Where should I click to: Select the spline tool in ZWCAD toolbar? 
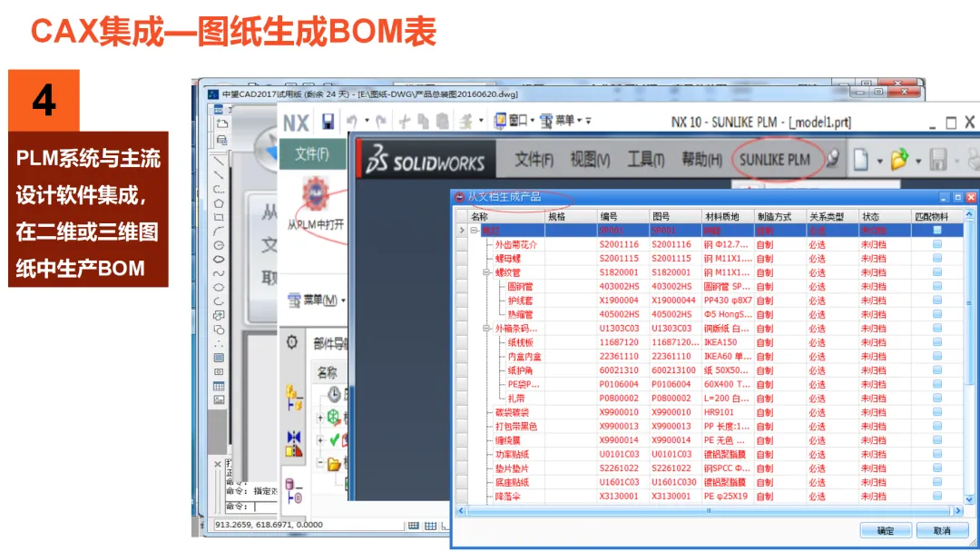click(x=219, y=273)
